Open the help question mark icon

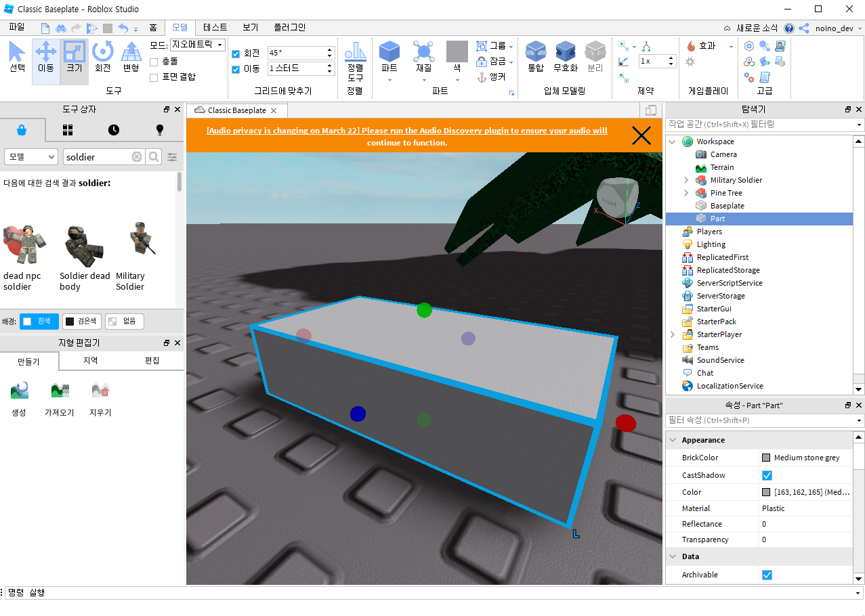[x=789, y=28]
